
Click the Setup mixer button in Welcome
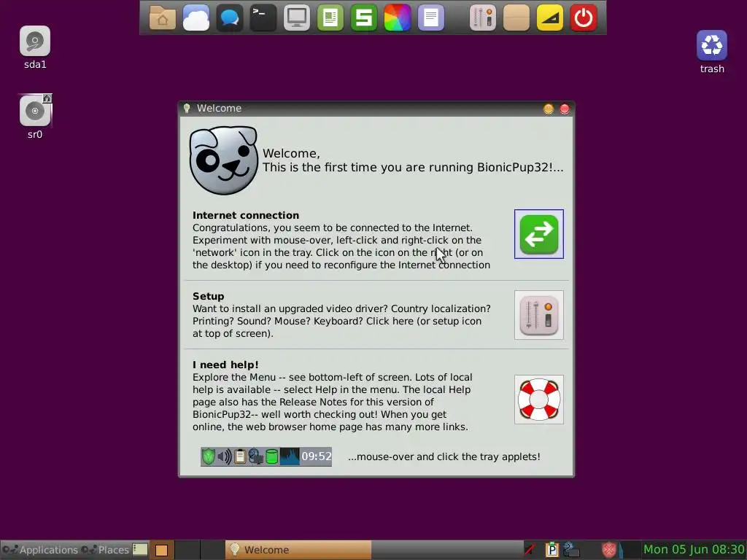pyautogui.click(x=539, y=315)
